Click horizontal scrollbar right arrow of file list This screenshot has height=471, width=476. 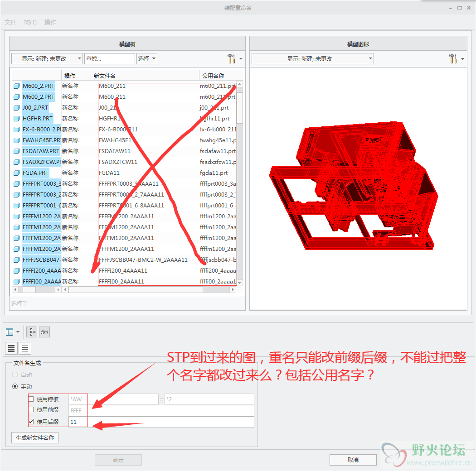click(x=233, y=290)
